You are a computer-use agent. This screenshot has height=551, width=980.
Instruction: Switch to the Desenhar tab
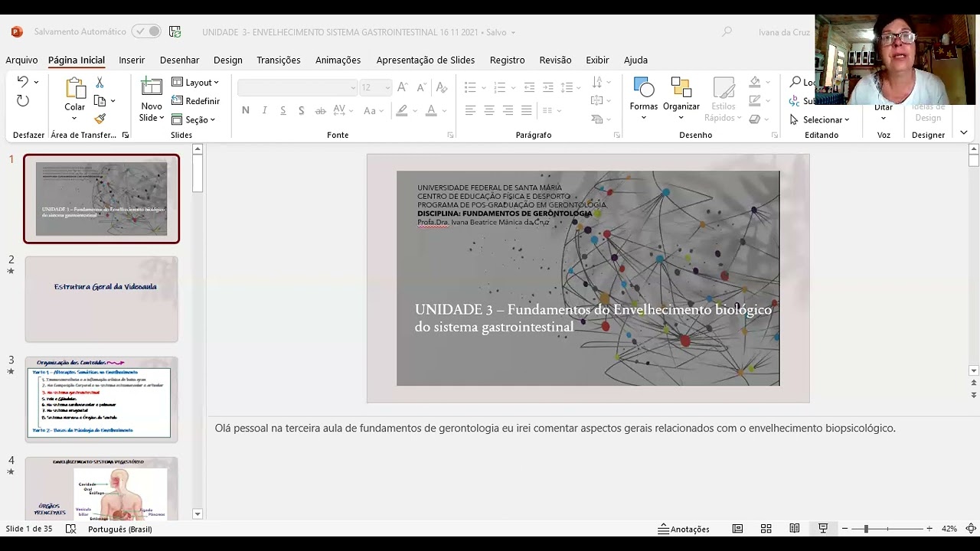tap(179, 60)
